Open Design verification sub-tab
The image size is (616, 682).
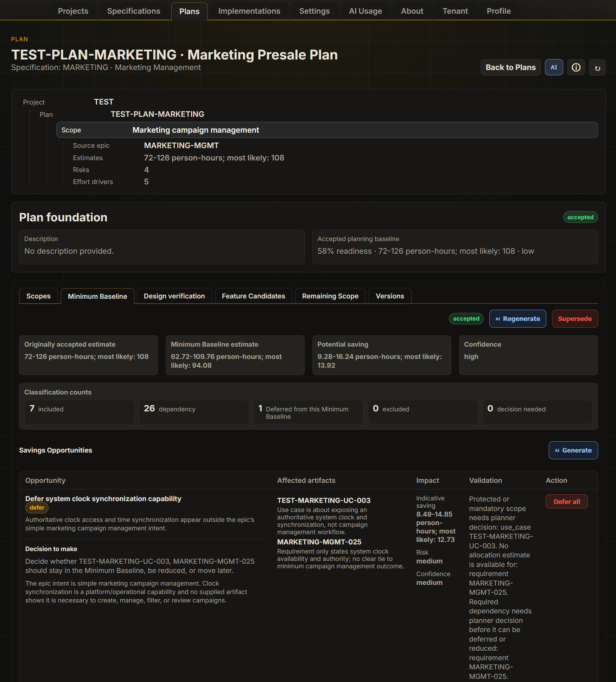pyautogui.click(x=174, y=296)
